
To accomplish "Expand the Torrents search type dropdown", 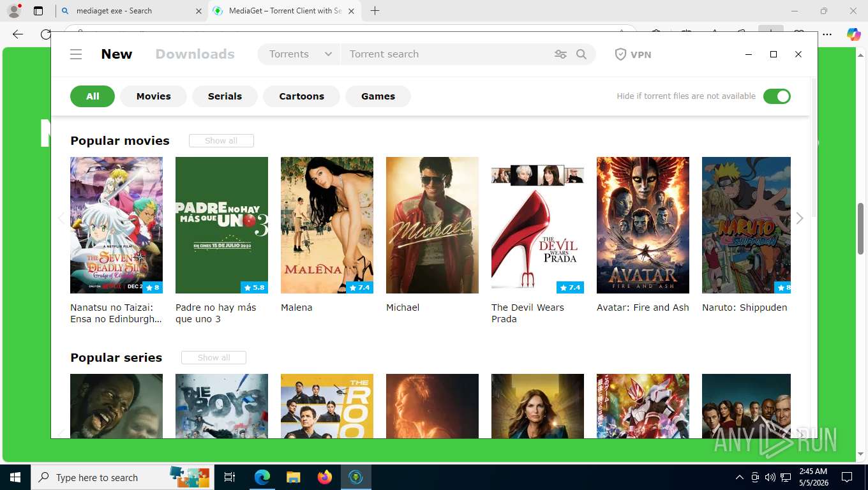I will 300,54.
